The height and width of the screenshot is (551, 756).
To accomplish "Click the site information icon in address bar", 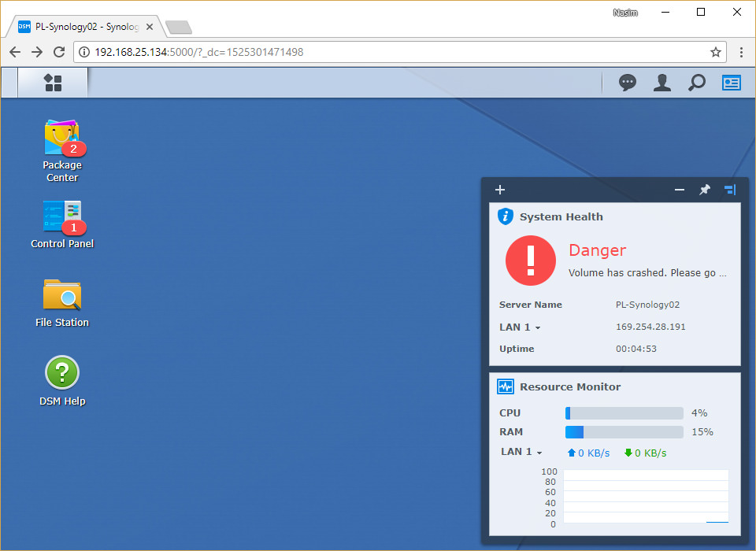I will pos(84,52).
